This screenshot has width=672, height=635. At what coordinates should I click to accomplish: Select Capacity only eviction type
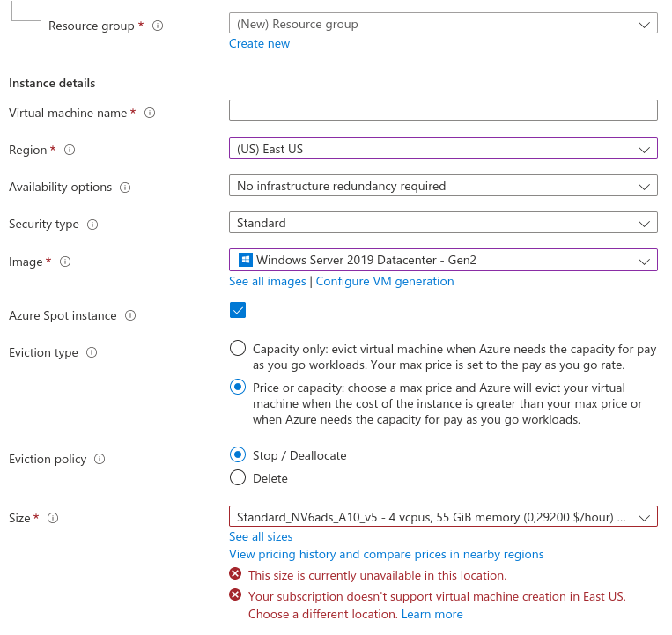click(238, 348)
